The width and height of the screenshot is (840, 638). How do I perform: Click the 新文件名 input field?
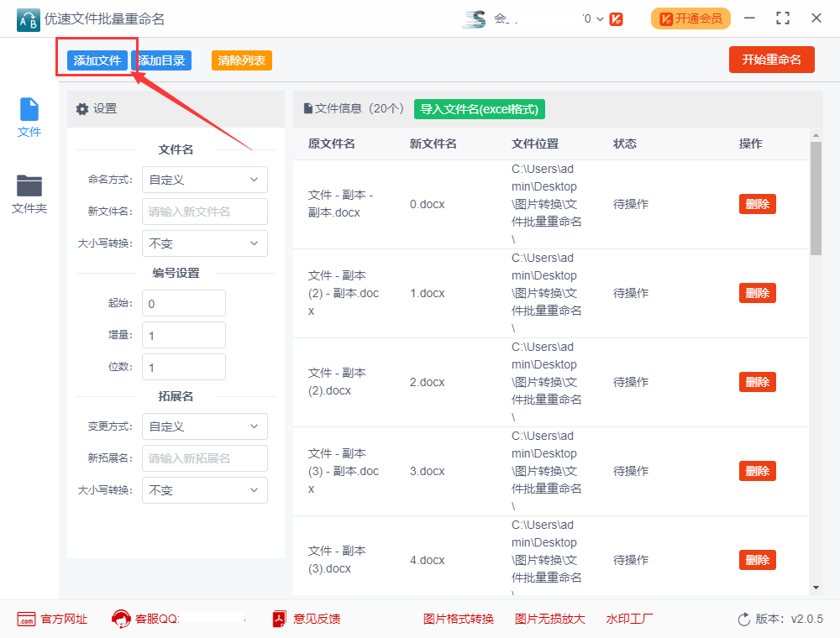(x=204, y=212)
